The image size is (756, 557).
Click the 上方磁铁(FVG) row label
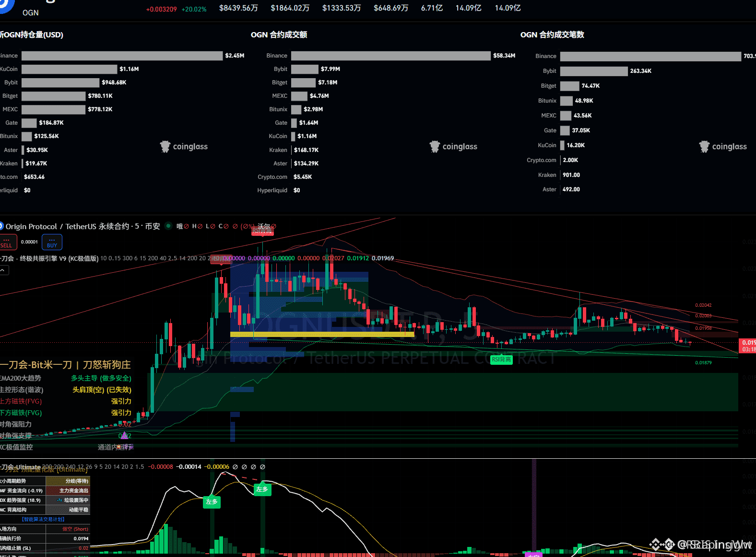(21, 401)
